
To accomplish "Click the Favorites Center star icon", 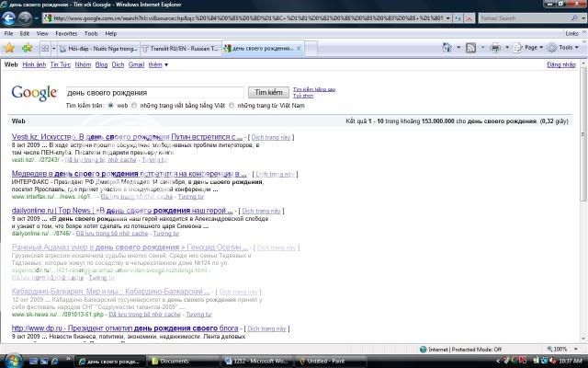I will (x=10, y=47).
